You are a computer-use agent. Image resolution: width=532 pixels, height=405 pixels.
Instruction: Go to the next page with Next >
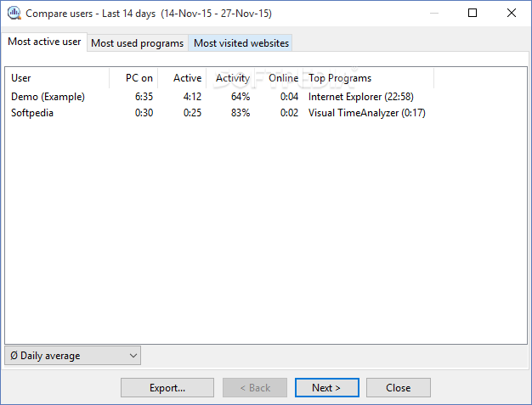tap(327, 388)
